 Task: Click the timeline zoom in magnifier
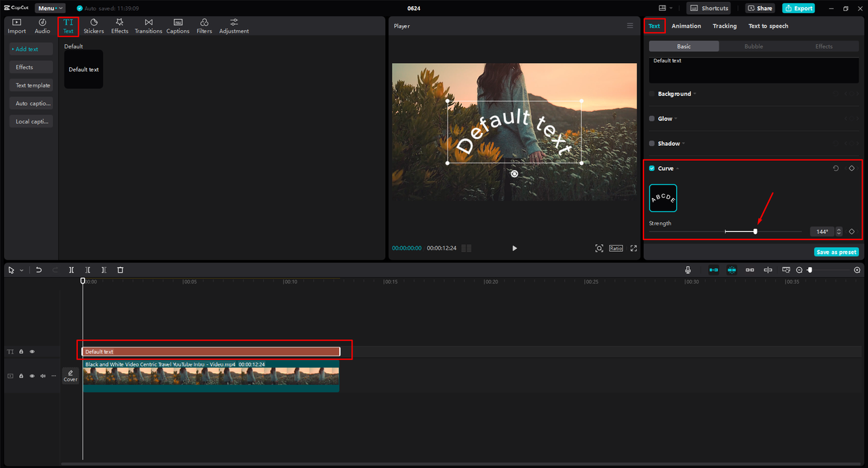click(857, 270)
